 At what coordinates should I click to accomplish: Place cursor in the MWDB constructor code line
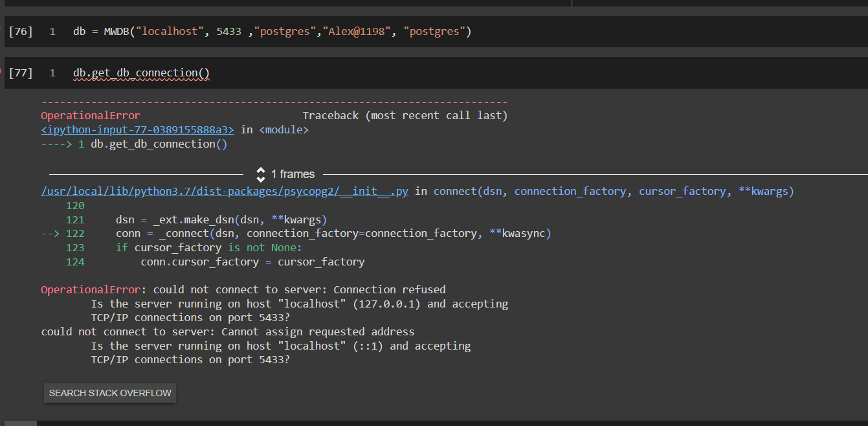click(272, 32)
